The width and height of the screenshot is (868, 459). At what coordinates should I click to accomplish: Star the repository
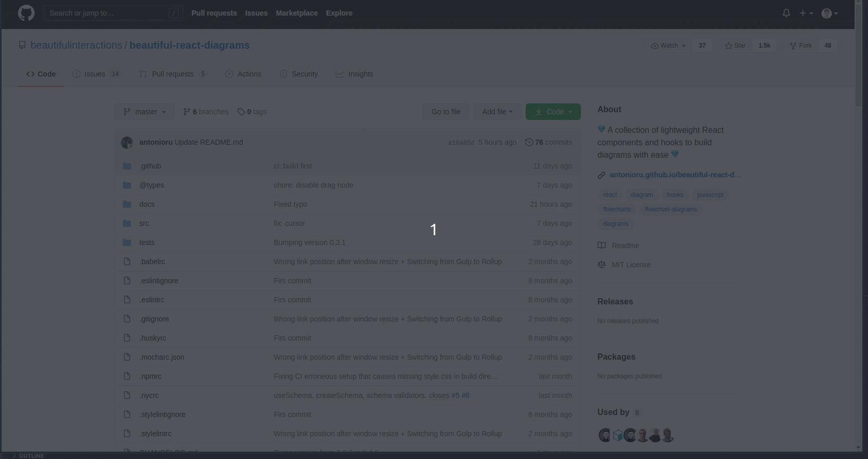pos(735,46)
